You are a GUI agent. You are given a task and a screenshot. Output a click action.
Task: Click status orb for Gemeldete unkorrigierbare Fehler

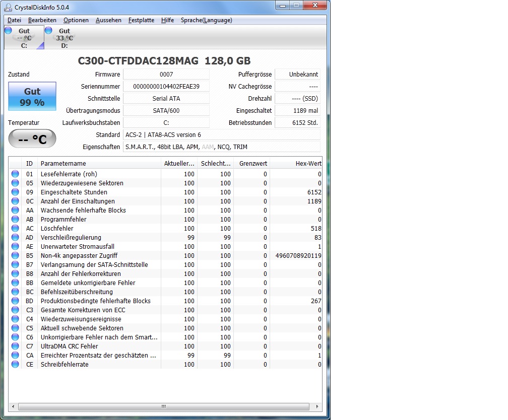pyautogui.click(x=15, y=283)
